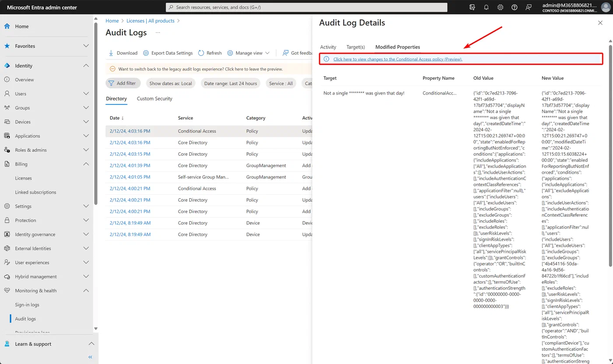Collapse the sidebar with double-chevron button
The height and width of the screenshot is (364, 613).
click(x=90, y=357)
